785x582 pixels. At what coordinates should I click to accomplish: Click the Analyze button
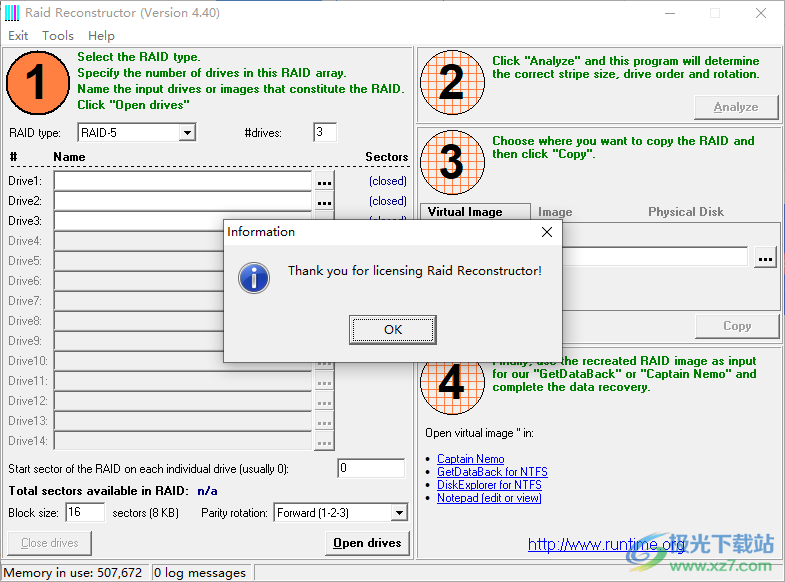coord(736,107)
